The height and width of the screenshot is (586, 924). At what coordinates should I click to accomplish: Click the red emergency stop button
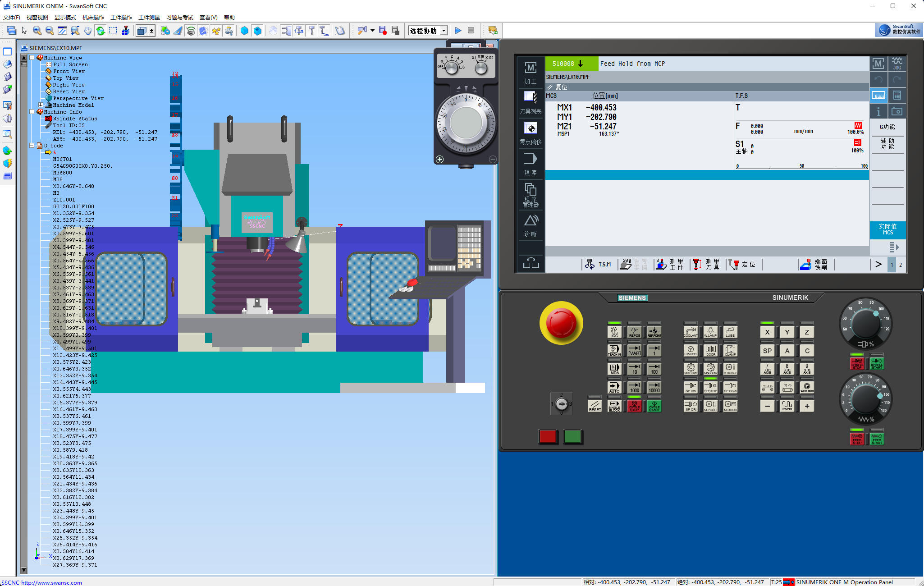tap(561, 323)
